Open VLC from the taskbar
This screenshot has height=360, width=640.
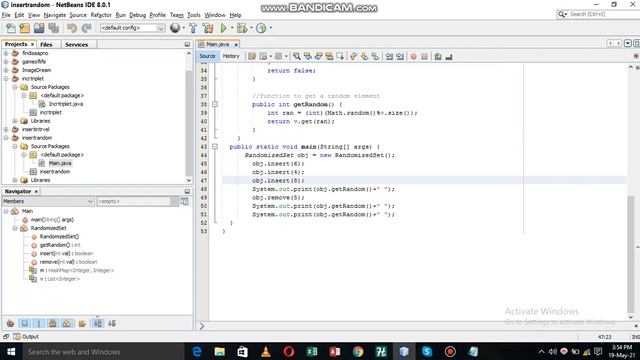pos(266,351)
